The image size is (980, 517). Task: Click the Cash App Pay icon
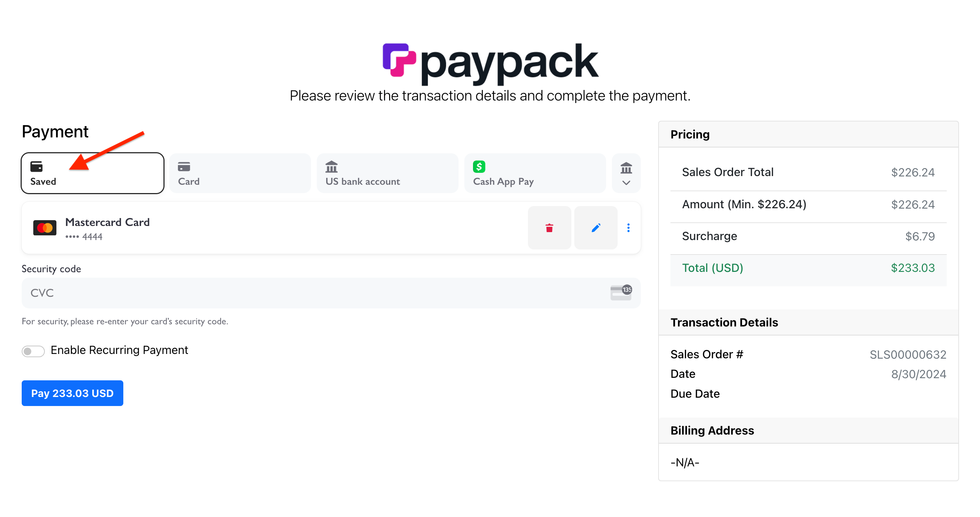tap(480, 166)
